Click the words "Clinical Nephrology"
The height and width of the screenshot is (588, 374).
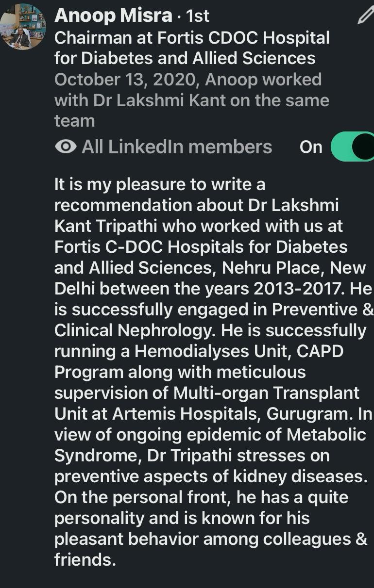pos(135,330)
